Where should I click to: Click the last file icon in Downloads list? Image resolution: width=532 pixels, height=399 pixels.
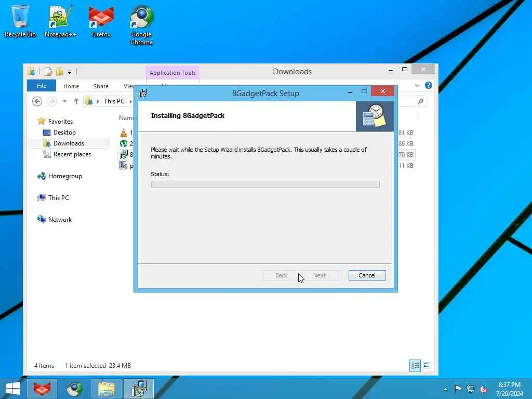click(124, 166)
